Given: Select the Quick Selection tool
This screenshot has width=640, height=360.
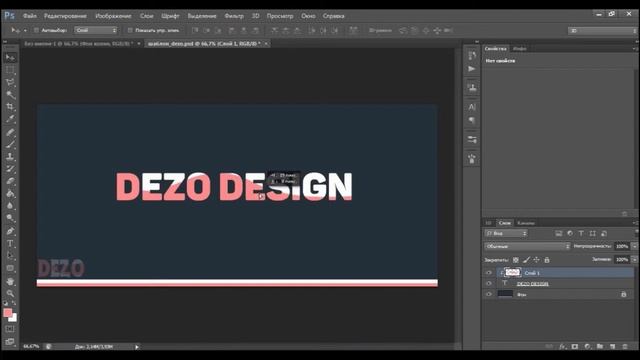Looking at the screenshot, I should click(x=10, y=95).
